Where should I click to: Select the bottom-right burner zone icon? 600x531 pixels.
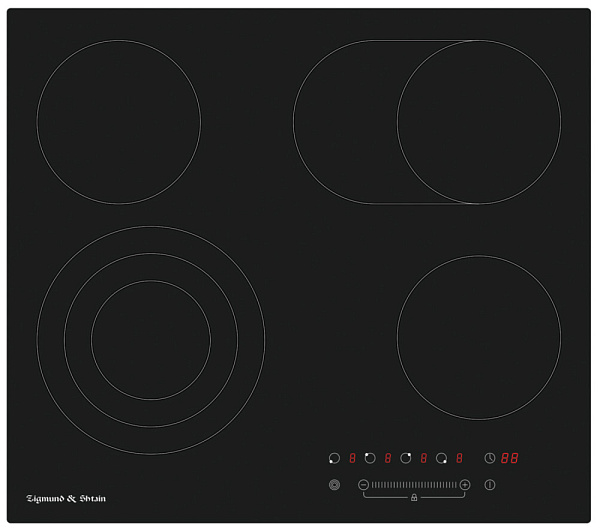(x=441, y=458)
